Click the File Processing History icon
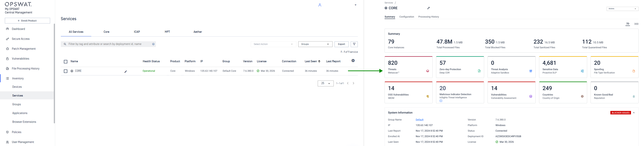The image size is (644, 146). click(x=7, y=69)
